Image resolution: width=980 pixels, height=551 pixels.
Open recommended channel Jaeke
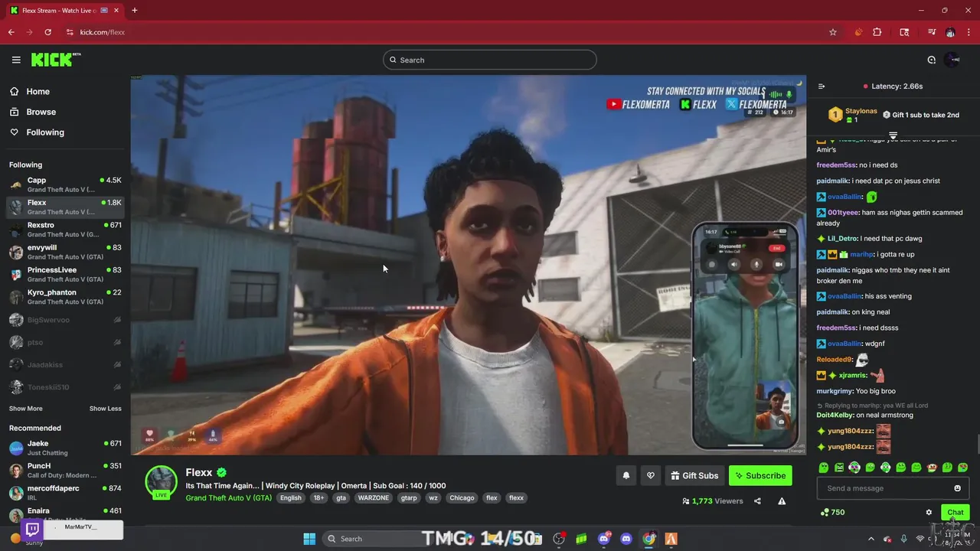tap(65, 448)
